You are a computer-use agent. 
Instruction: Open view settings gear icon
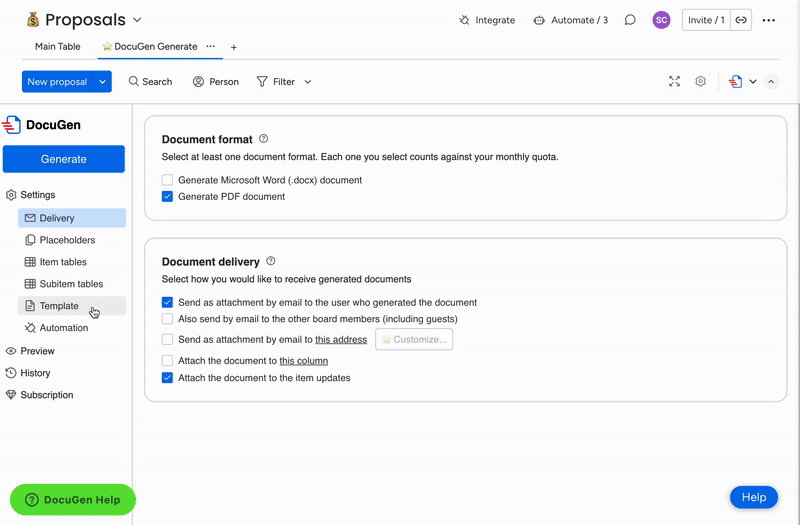tap(701, 81)
